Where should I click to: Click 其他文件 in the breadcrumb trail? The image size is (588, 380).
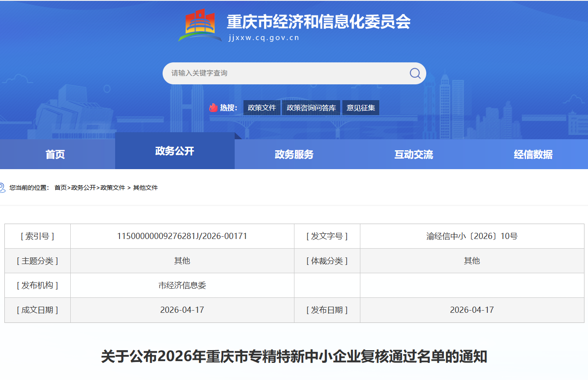point(145,188)
